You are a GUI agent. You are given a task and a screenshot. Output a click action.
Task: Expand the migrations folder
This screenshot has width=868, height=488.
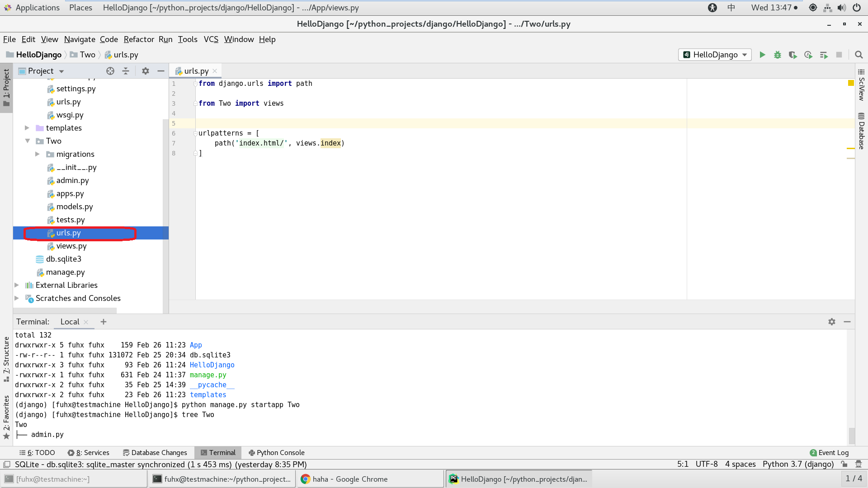(38, 154)
